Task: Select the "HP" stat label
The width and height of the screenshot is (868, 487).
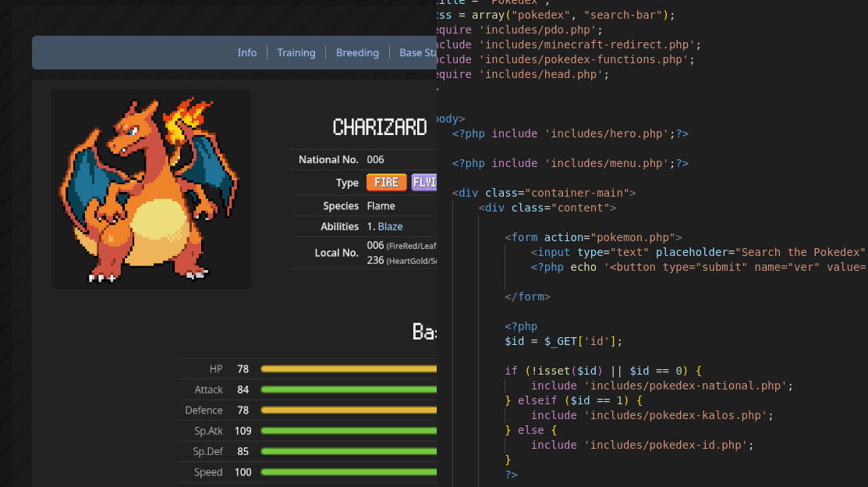Action: (x=216, y=369)
